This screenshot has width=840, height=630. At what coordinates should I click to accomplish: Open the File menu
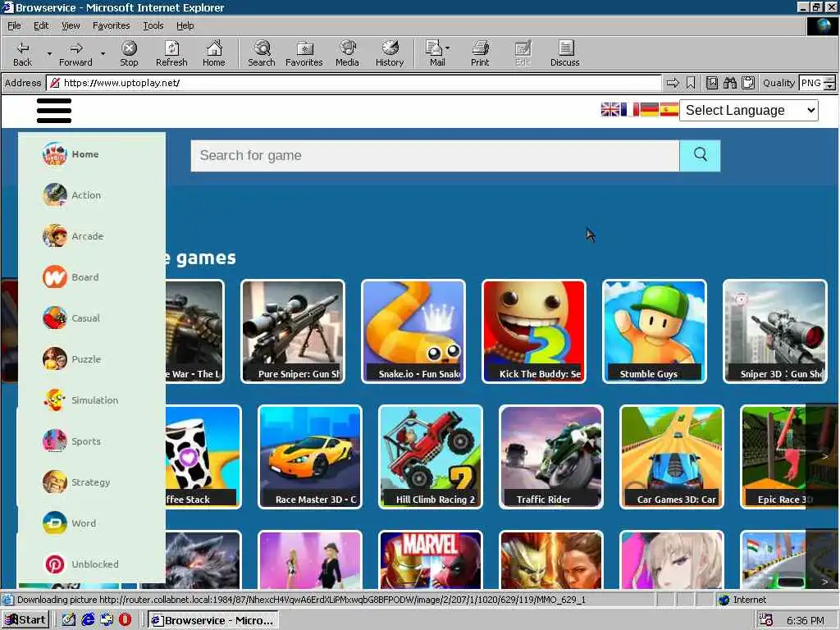pos(14,25)
